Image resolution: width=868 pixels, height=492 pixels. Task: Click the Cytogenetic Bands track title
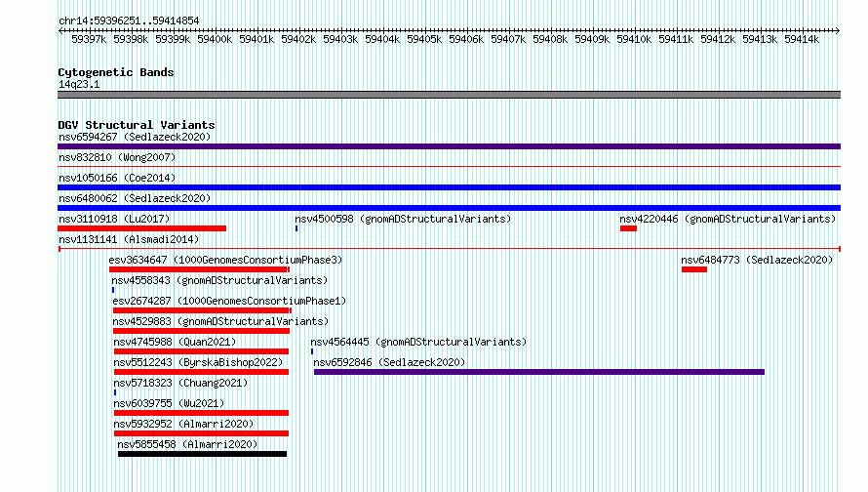coord(116,72)
